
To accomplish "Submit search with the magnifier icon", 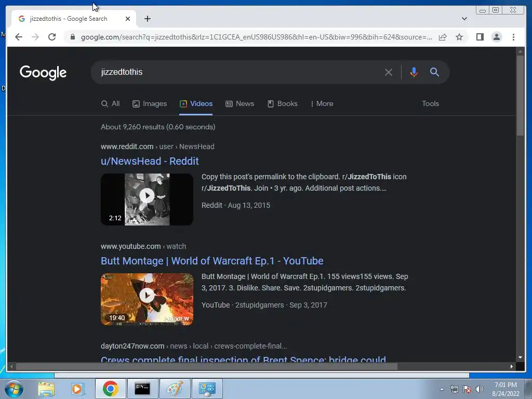I will tap(435, 72).
